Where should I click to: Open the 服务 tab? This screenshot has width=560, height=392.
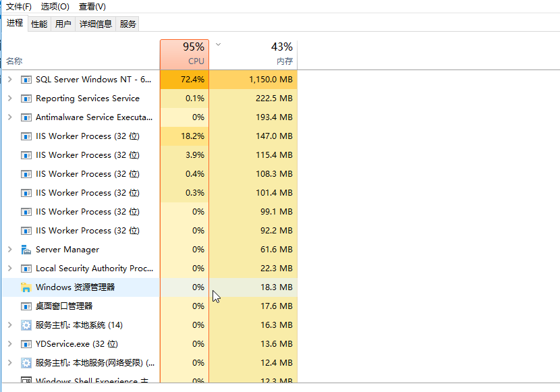click(128, 24)
